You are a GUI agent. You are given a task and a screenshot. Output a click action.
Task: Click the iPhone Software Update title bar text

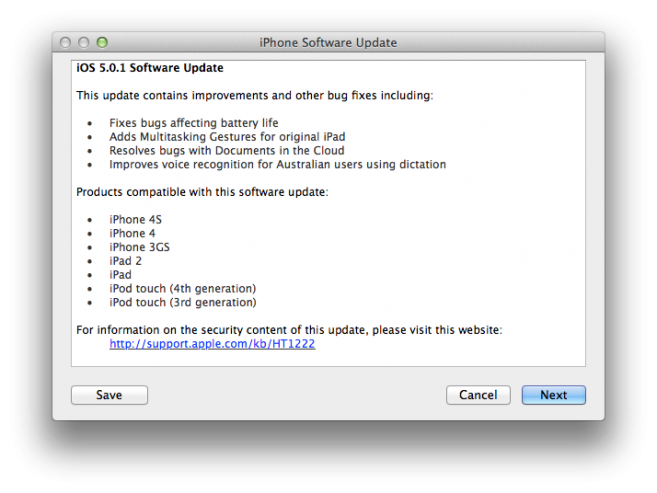[328, 43]
